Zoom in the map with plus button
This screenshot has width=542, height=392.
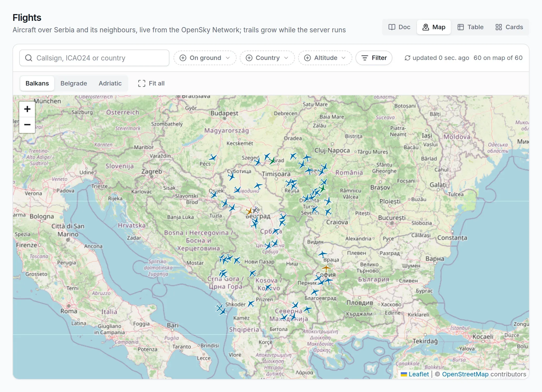tap(27, 109)
